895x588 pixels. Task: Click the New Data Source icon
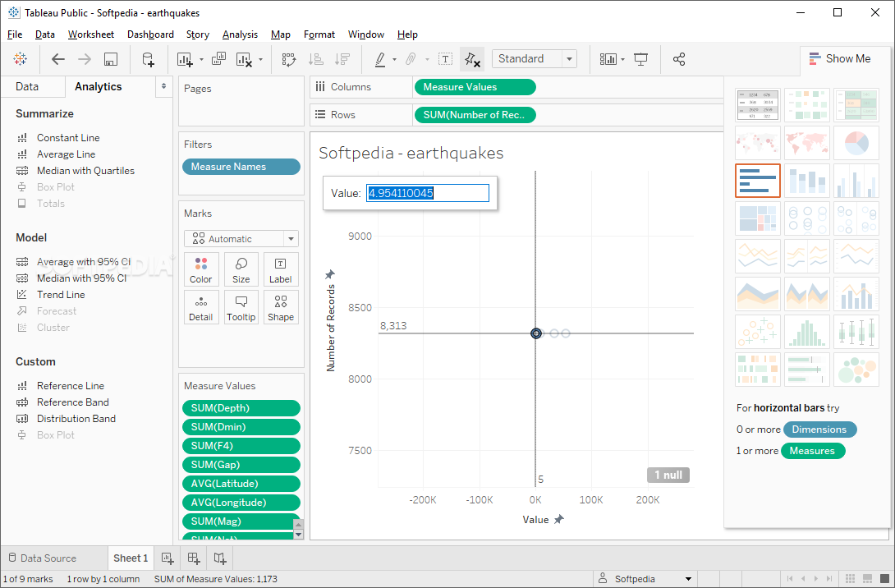point(148,59)
